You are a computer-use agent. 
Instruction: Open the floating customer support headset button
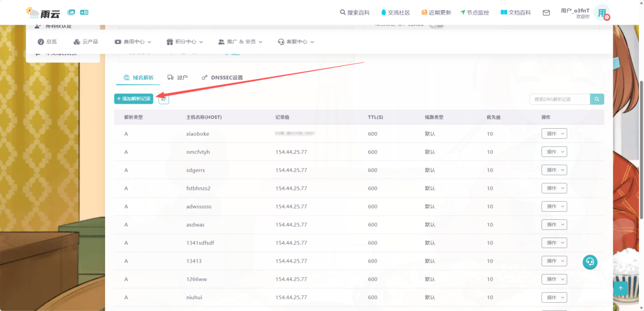pos(589,262)
